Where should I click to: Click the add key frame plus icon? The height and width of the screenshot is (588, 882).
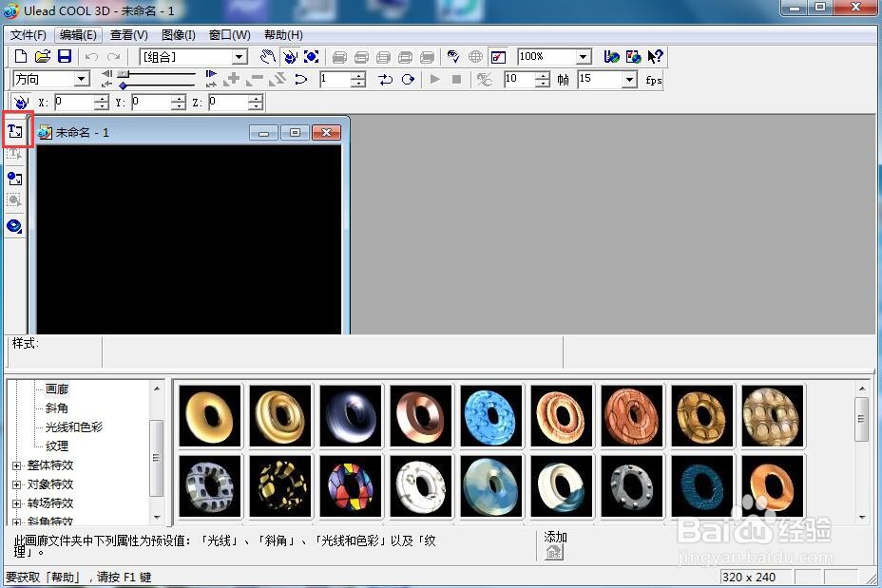(x=231, y=79)
